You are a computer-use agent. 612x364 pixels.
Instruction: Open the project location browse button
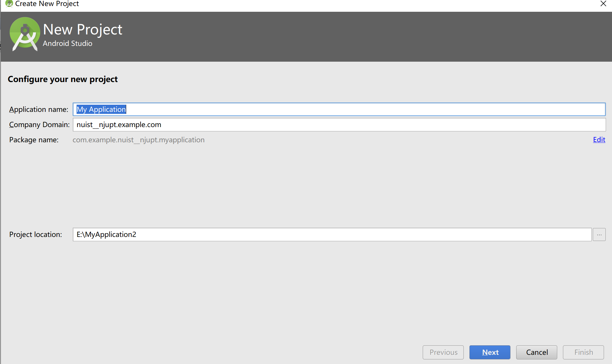click(x=599, y=235)
